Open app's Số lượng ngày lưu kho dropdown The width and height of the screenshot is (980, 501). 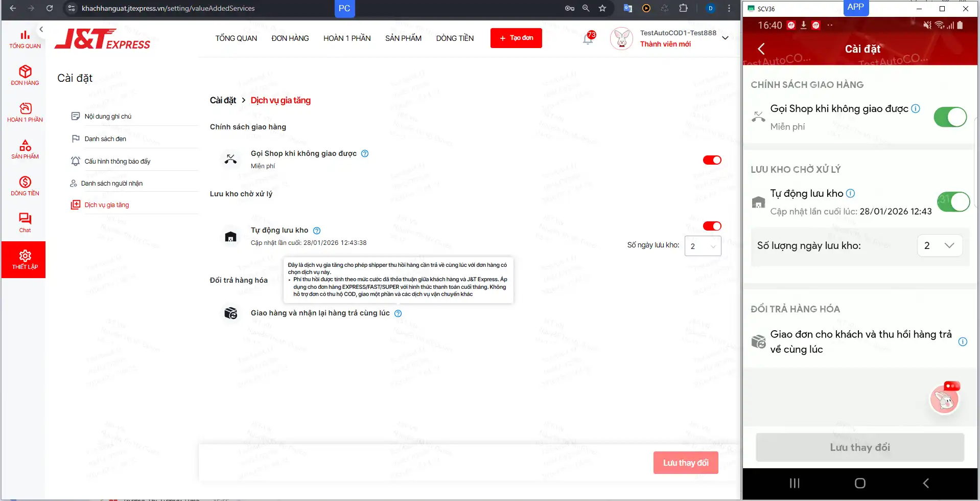(x=940, y=245)
